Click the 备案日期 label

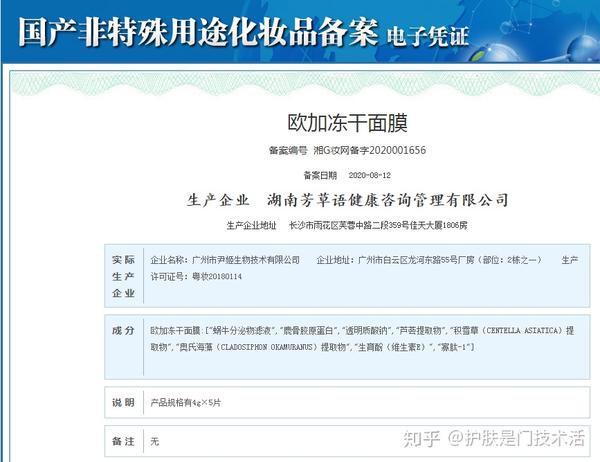(320, 175)
